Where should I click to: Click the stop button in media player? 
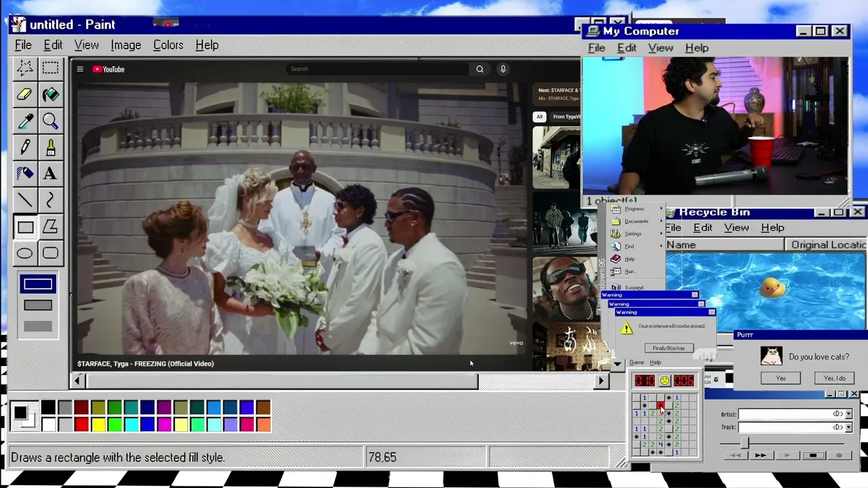point(813,455)
